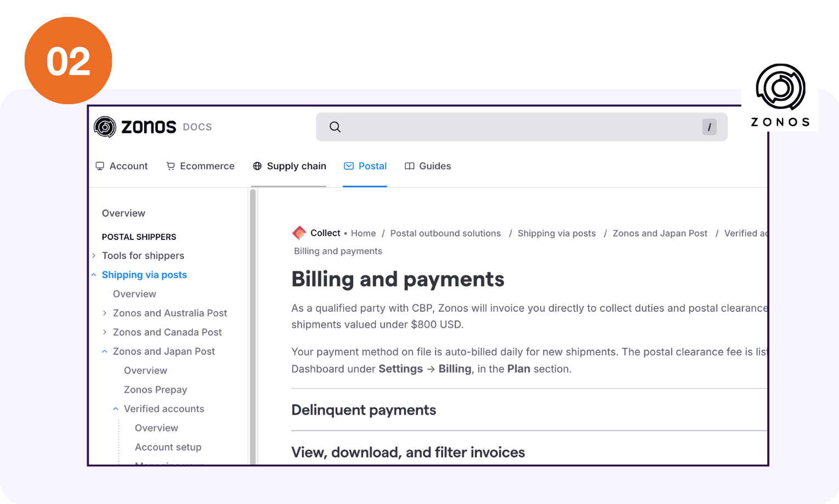Image resolution: width=839 pixels, height=504 pixels.
Task: Click the POSTAL SHIPPERS section label
Action: click(139, 237)
